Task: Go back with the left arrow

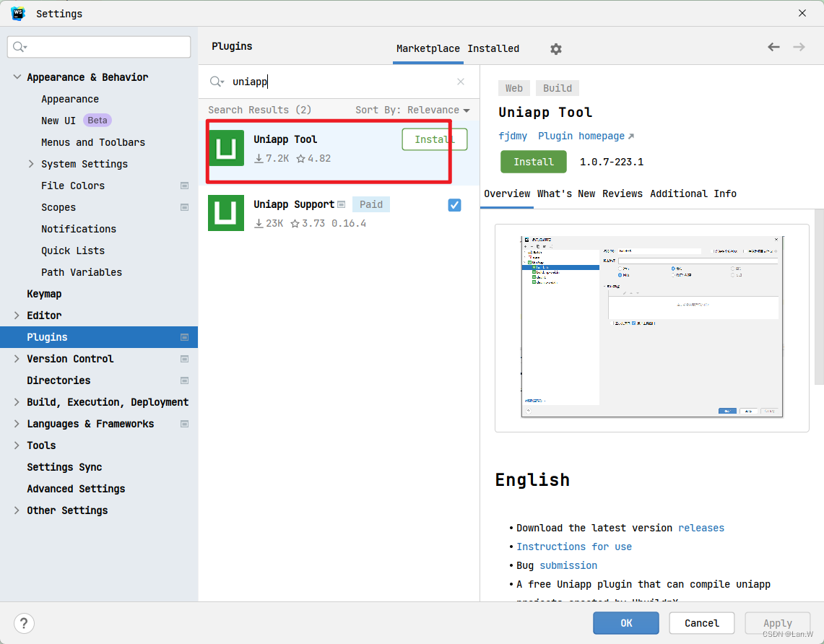Action: [773, 47]
